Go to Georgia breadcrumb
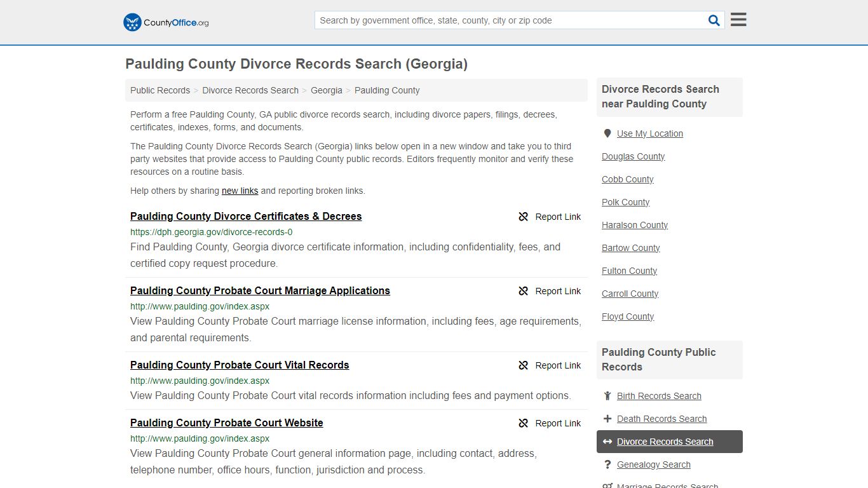 [x=327, y=90]
